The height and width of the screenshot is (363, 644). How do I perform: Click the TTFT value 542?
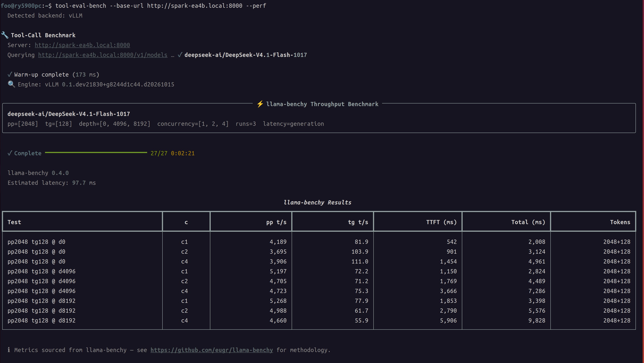451,242
